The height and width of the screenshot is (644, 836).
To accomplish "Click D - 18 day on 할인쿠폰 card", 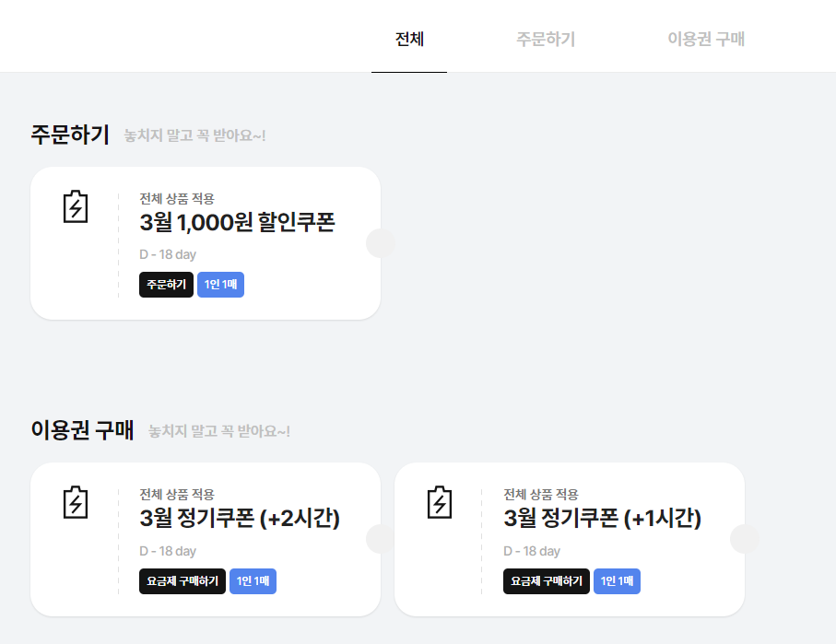I will [x=168, y=254].
